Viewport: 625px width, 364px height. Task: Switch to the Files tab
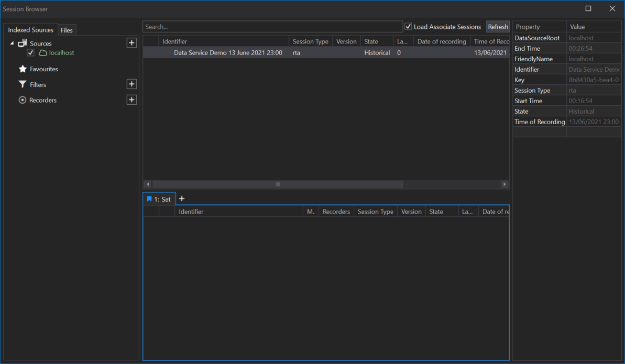click(67, 30)
